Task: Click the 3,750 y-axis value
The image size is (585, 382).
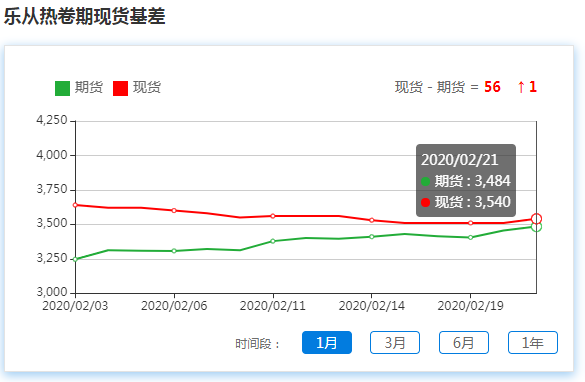Action: (x=52, y=189)
